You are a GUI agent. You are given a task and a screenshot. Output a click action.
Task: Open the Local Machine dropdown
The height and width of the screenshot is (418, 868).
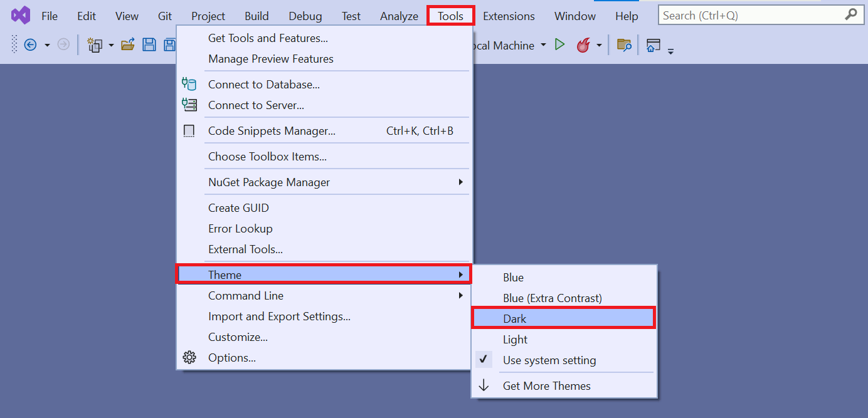click(543, 45)
